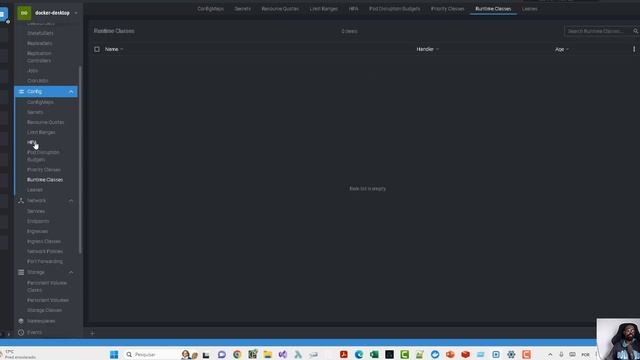This screenshot has height=360, width=640.
Task: Open Storage Classes in the sidebar
Action: click(44, 311)
